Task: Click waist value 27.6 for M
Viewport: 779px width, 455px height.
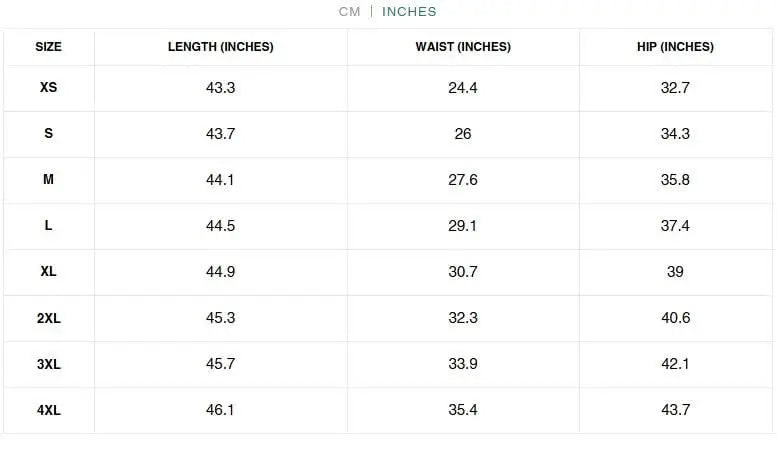Action: click(463, 180)
